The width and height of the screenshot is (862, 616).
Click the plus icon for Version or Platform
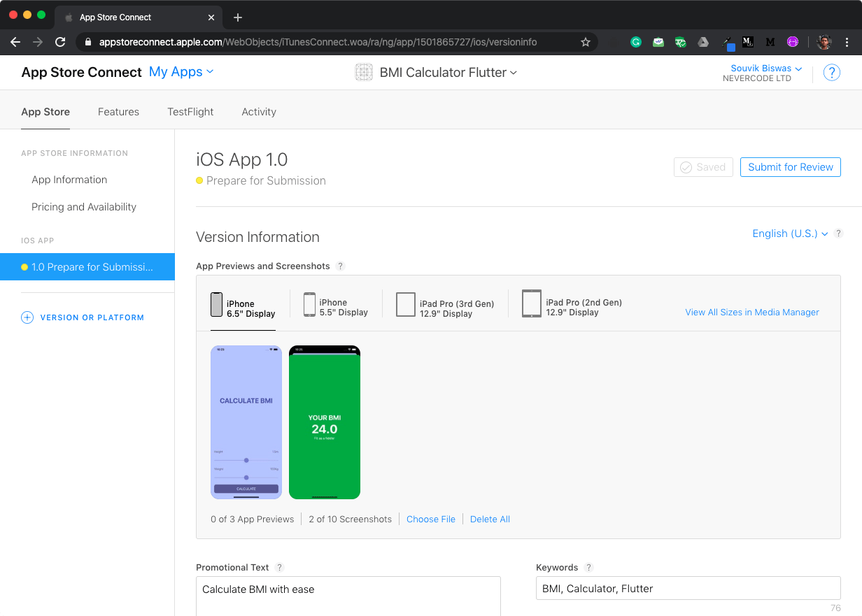point(27,317)
